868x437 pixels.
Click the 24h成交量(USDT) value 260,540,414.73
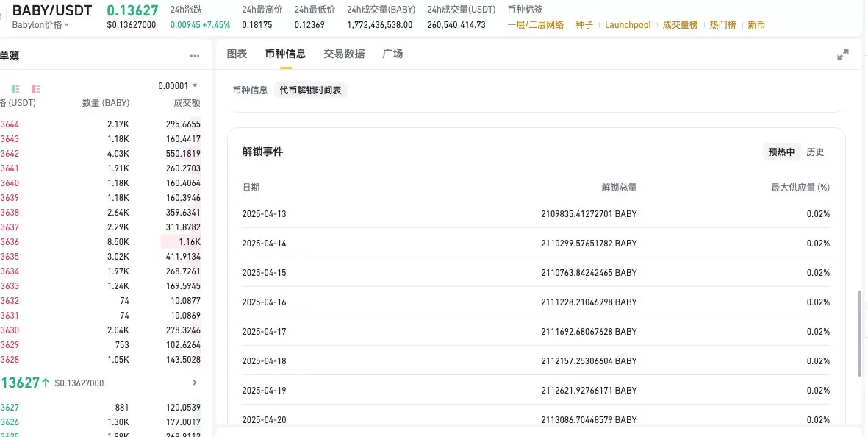coord(456,25)
